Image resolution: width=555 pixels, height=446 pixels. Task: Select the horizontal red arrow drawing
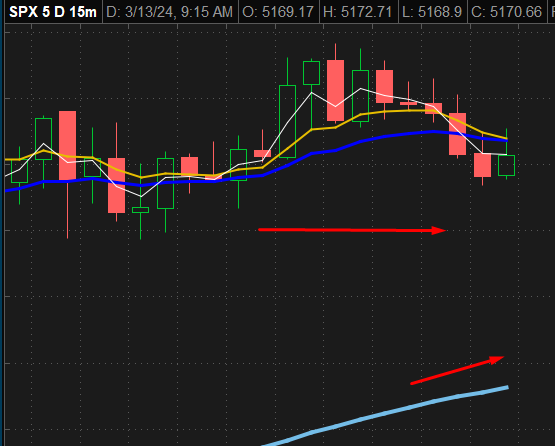352,230
